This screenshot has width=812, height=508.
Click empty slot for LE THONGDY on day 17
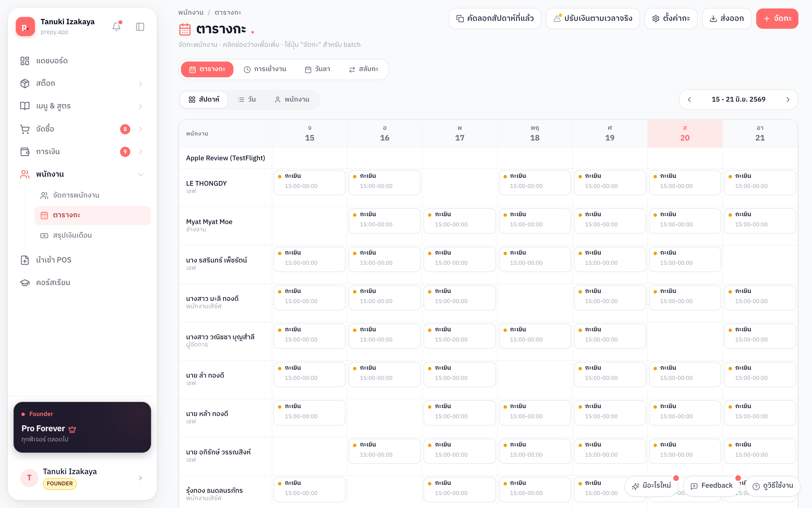tap(460, 187)
